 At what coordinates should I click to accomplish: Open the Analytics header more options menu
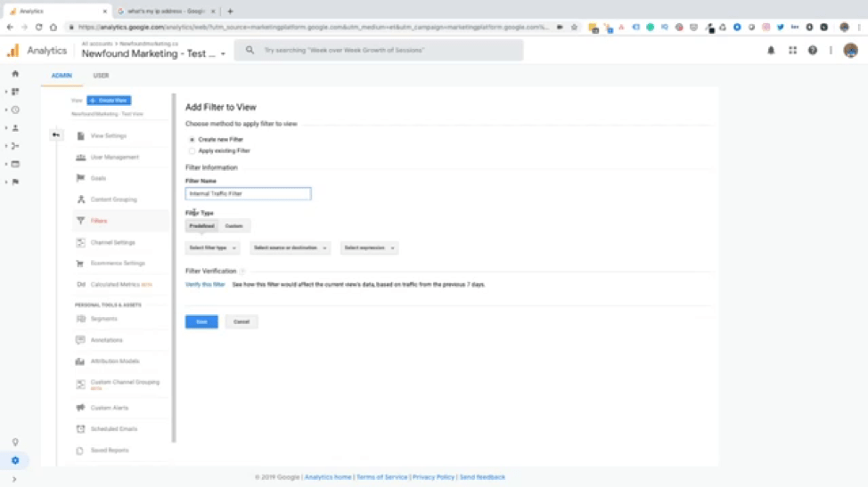tap(831, 51)
